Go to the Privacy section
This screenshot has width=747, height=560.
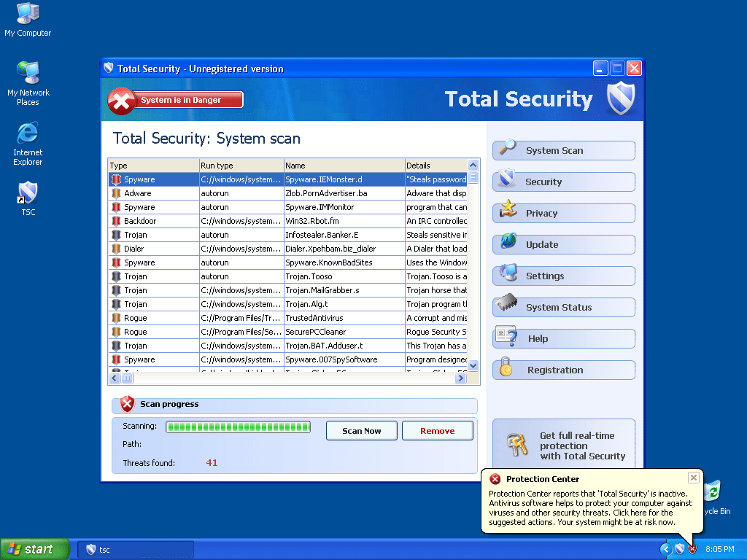[563, 213]
